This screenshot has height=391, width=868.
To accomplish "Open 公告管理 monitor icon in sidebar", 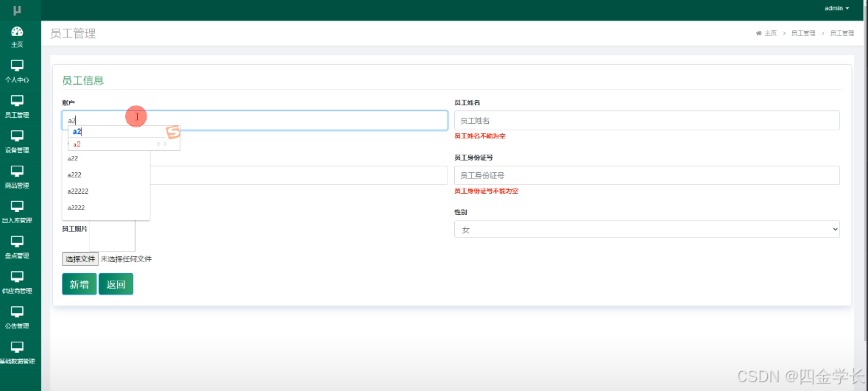I will point(17,311).
